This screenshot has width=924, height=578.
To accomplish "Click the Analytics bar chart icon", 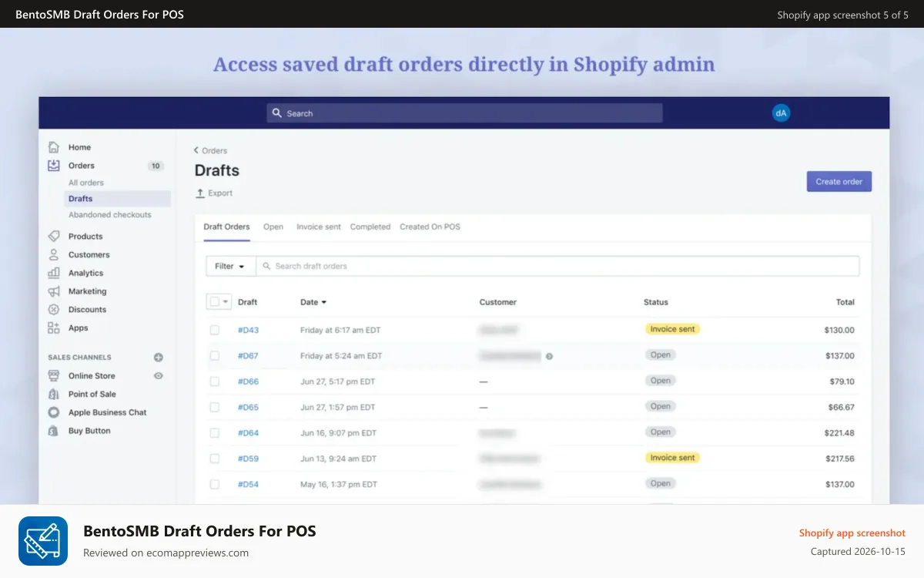I will 54,273.
